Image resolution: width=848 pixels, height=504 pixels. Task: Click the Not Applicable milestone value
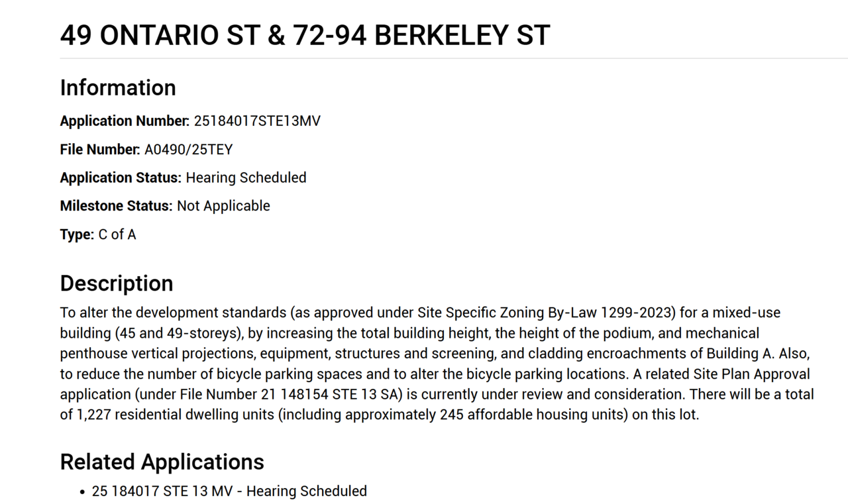coord(223,206)
